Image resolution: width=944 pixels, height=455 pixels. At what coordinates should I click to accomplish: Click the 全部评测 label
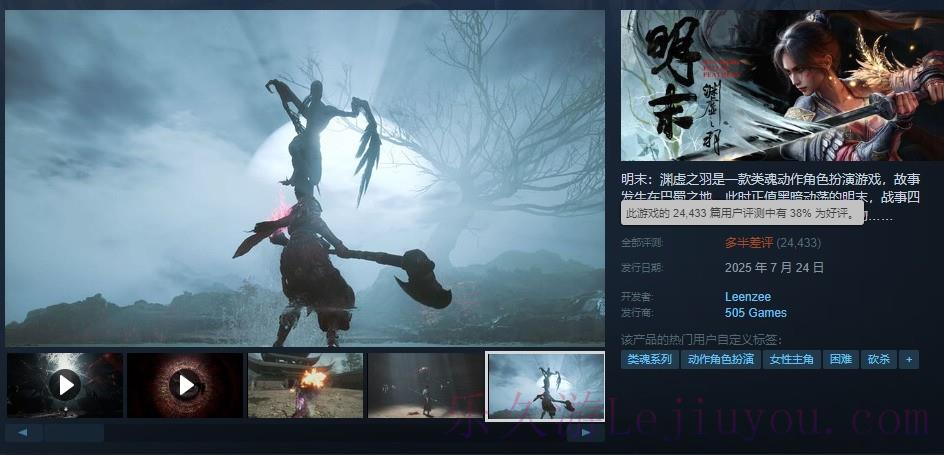pyautogui.click(x=642, y=243)
